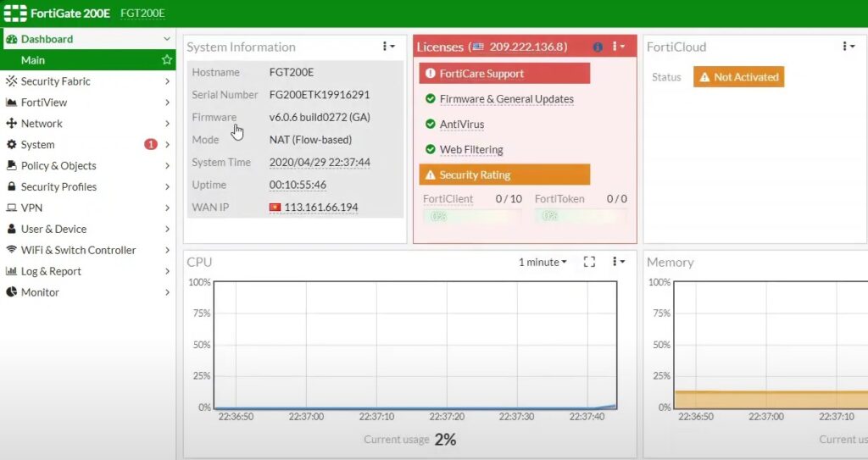Click the red System notification badge

(x=151, y=145)
